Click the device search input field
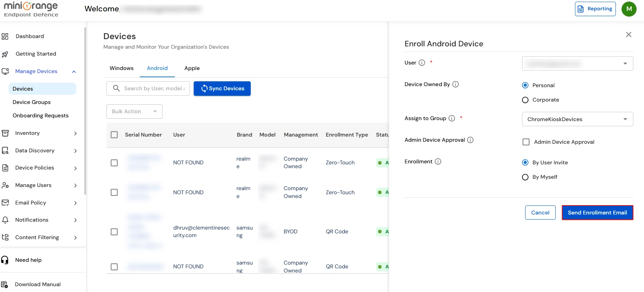This screenshot has height=292, width=644. point(154,89)
